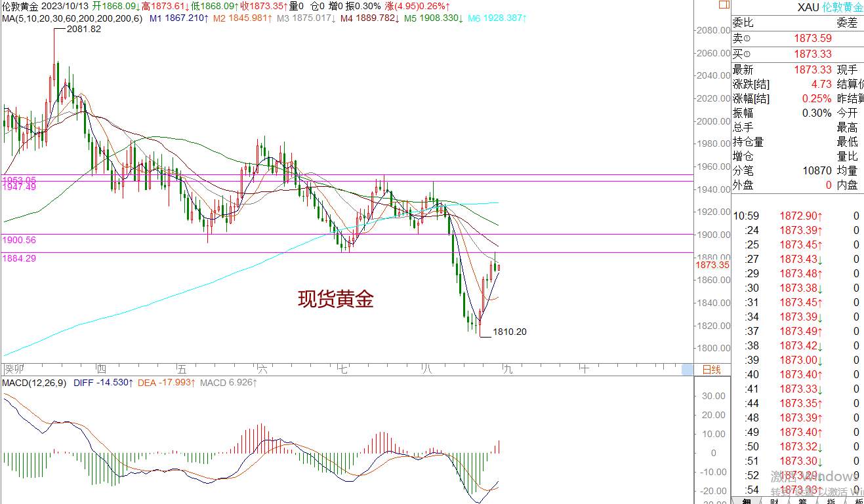This screenshot has height=504, width=864.
Task: Click the 八 month marker on the time axis
Action: tap(427, 370)
